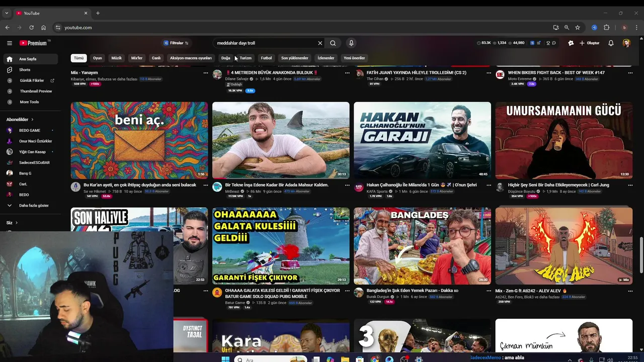The width and height of the screenshot is (644, 362).
Task: Open SadecexESCoBAR subscription
Action: click(x=31, y=162)
